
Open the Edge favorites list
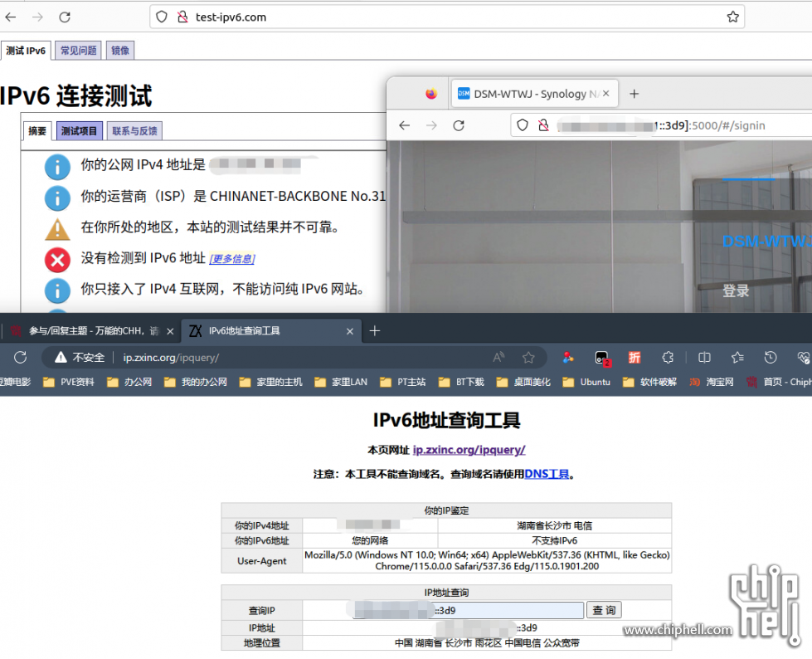[x=737, y=358]
